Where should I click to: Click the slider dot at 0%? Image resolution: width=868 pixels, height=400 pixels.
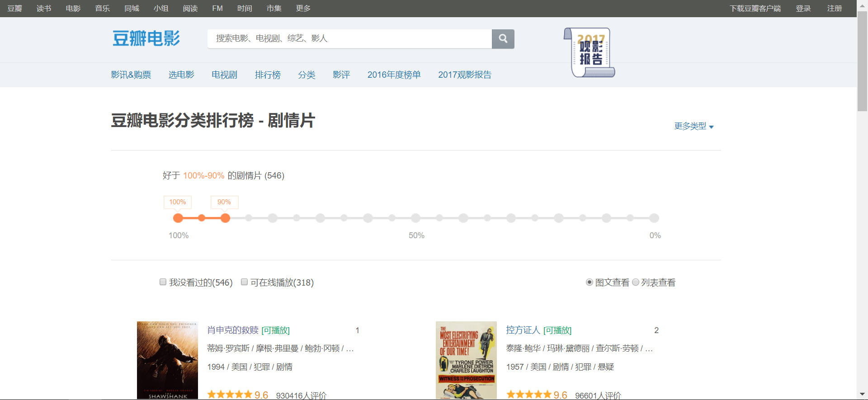[654, 218]
